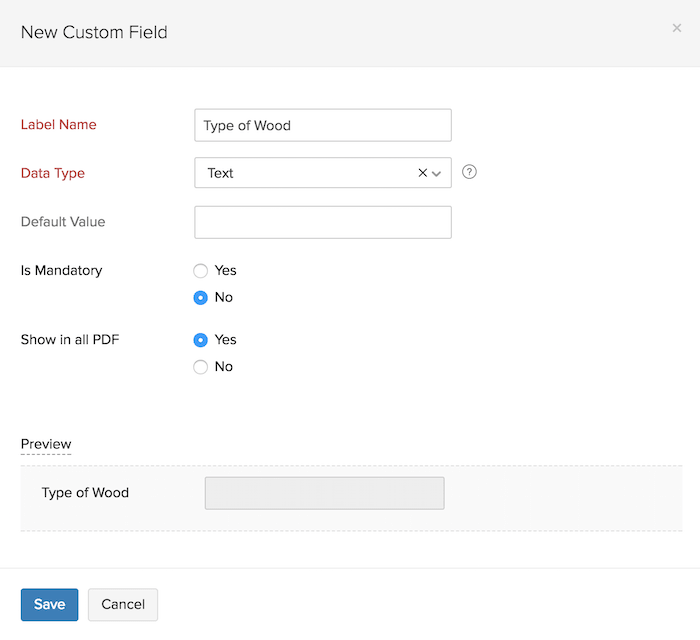This screenshot has width=700, height=640.
Task: Focus the Default Value text box
Action: pyautogui.click(x=322, y=222)
